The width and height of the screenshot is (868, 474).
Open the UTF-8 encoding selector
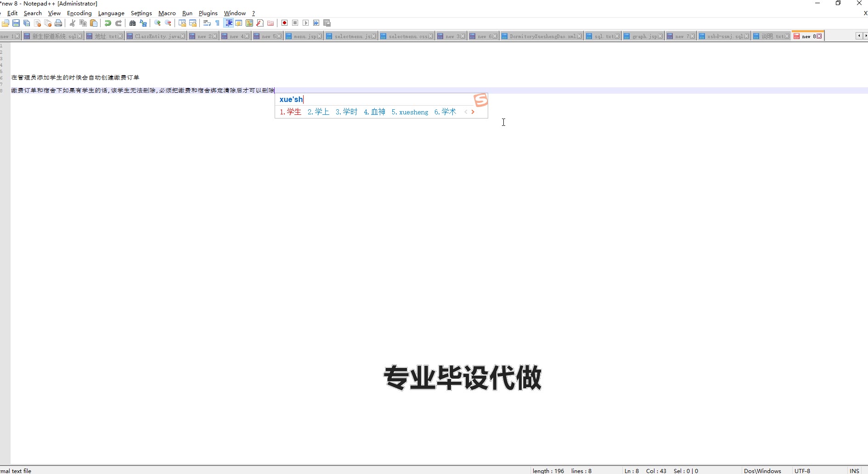802,471
